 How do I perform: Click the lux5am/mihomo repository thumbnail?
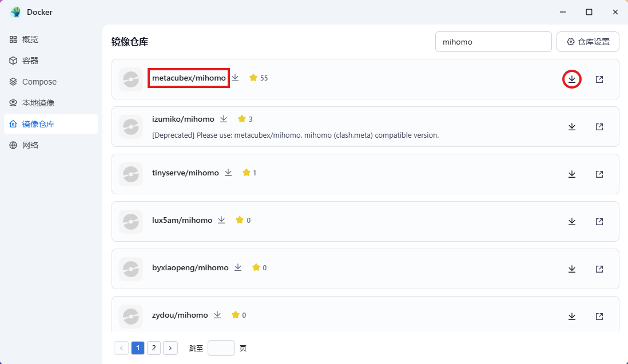click(x=131, y=222)
